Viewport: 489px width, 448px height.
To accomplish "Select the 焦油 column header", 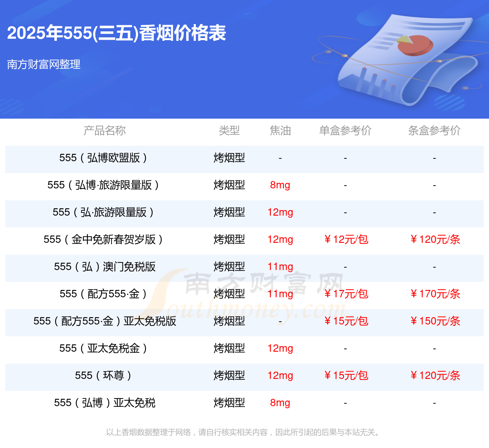I will 280,130.
